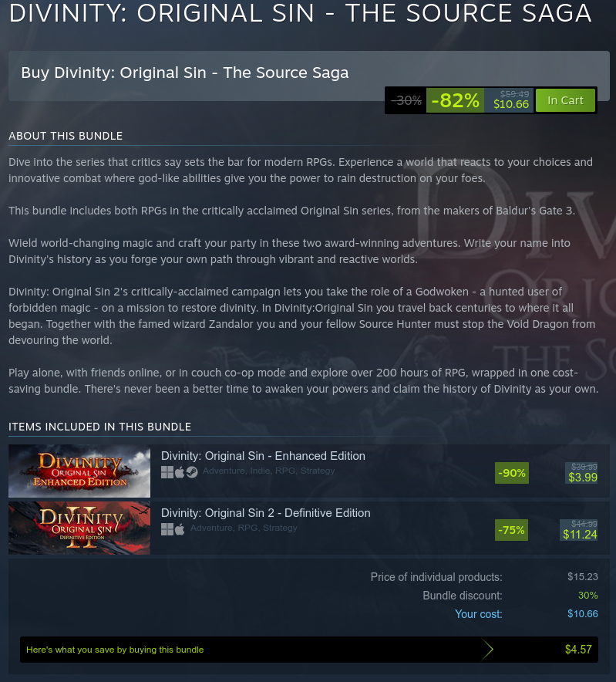Click the -82% bundle discount badge
The image size is (616, 682).
[455, 100]
